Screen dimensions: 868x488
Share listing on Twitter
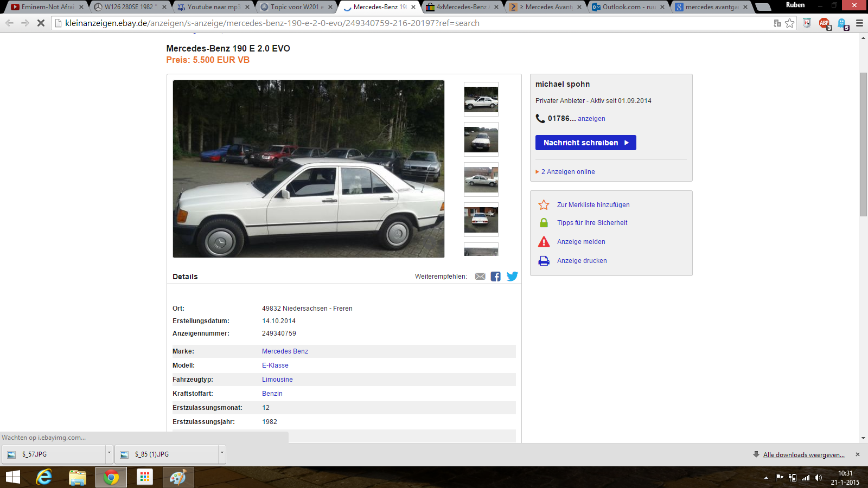pos(512,277)
